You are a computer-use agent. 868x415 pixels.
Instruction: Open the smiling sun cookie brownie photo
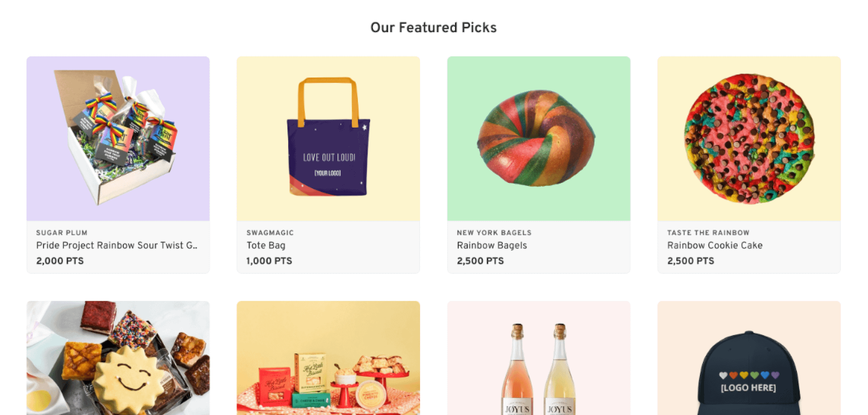[x=118, y=358]
